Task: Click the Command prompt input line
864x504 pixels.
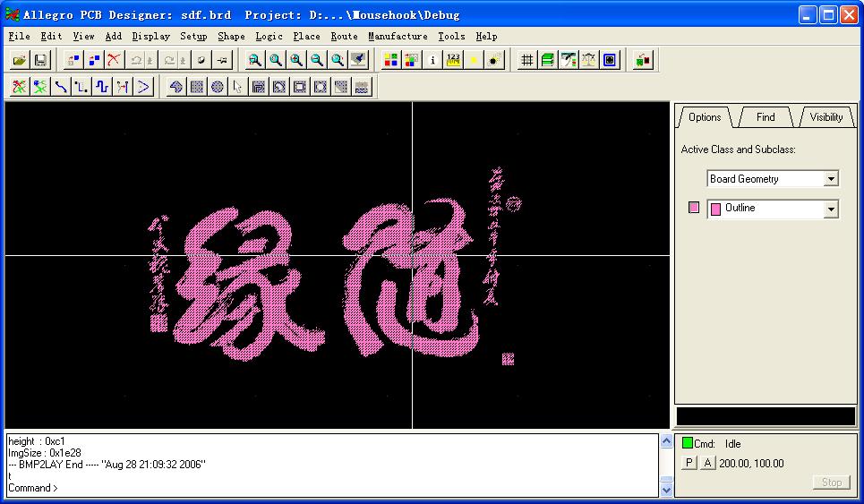Action: [333, 488]
